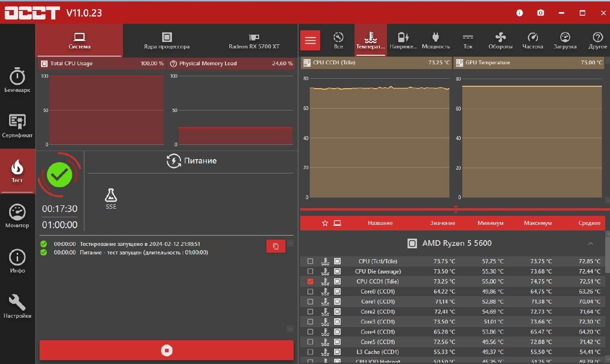Select the Radeon RX 5700 XT tab
The width and height of the screenshot is (610, 364).
coord(254,41)
